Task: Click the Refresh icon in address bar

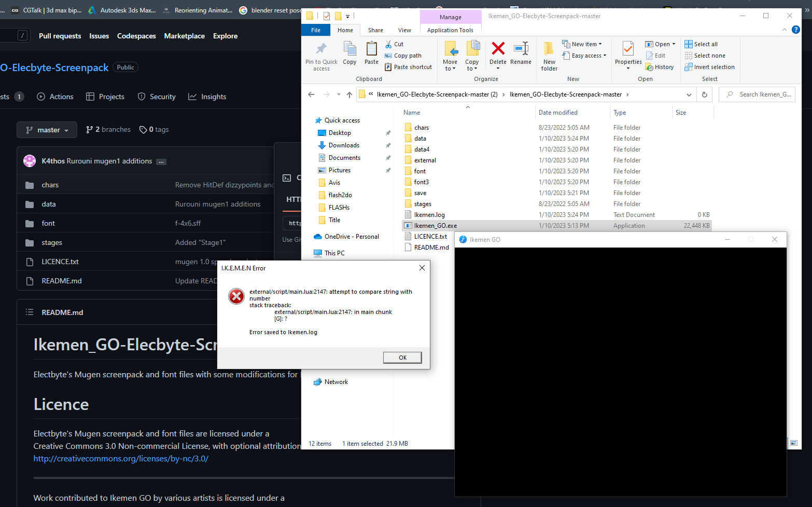Action: pyautogui.click(x=704, y=94)
